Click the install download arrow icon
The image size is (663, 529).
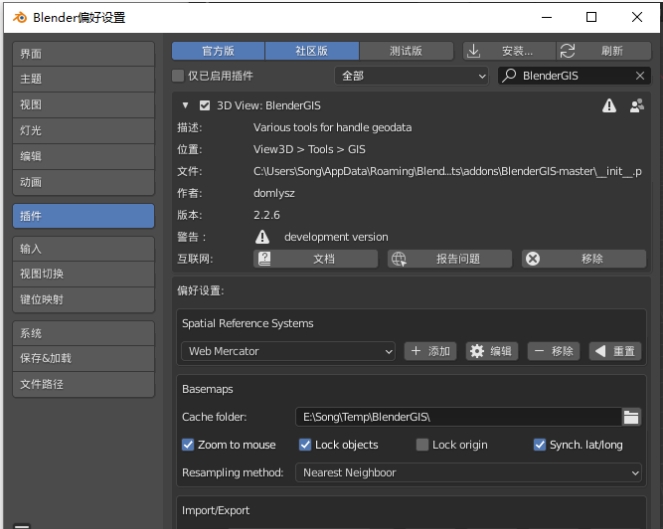click(474, 51)
